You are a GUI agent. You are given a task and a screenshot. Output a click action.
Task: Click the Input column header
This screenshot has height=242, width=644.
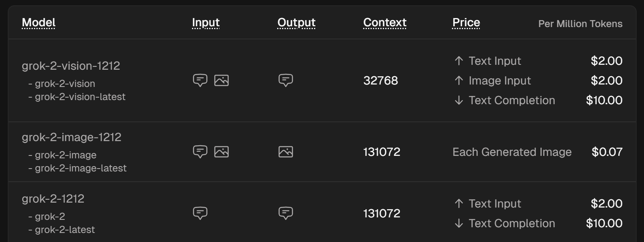(206, 23)
